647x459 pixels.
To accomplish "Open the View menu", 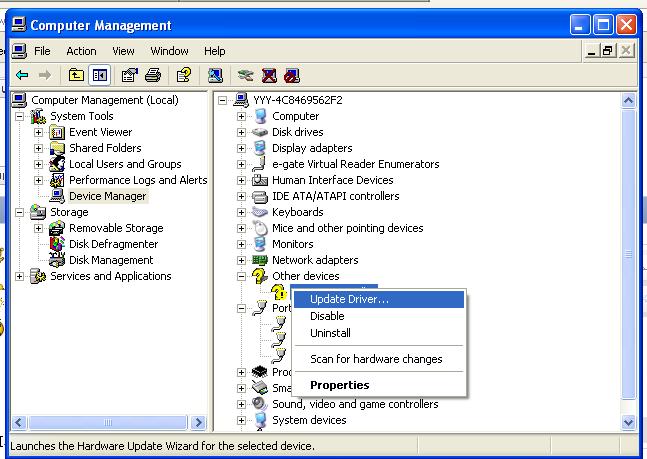I will 123,51.
